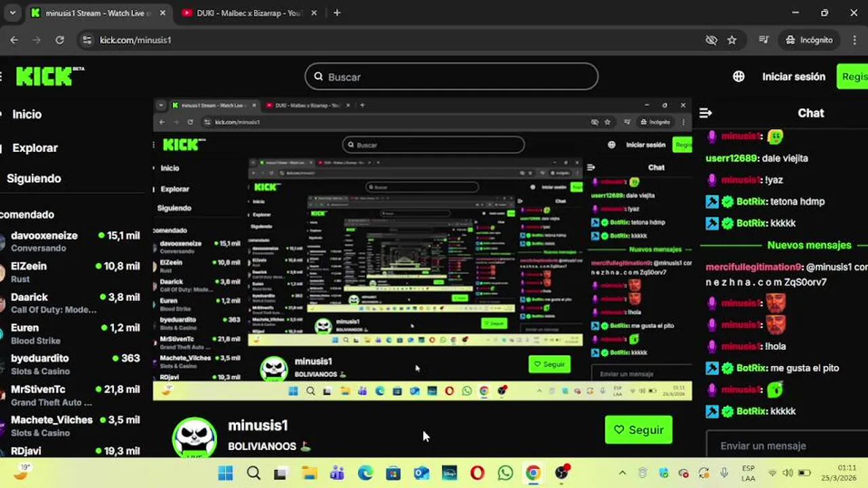Click the green Registrarse button
The image size is (868, 488).
click(852, 77)
